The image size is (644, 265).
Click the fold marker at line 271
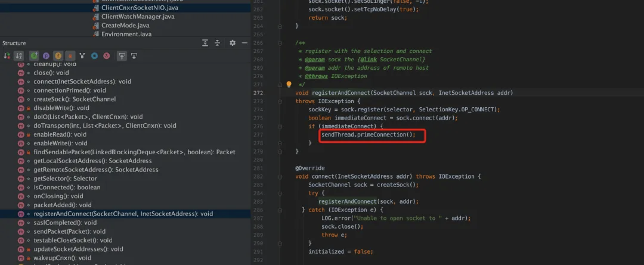pos(280,85)
